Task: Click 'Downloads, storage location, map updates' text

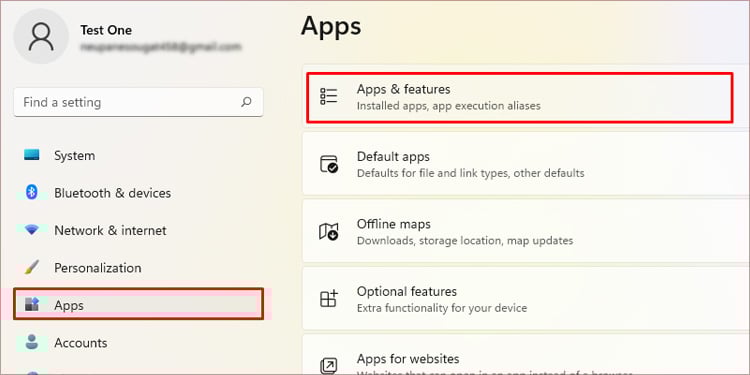Action: pos(464,240)
